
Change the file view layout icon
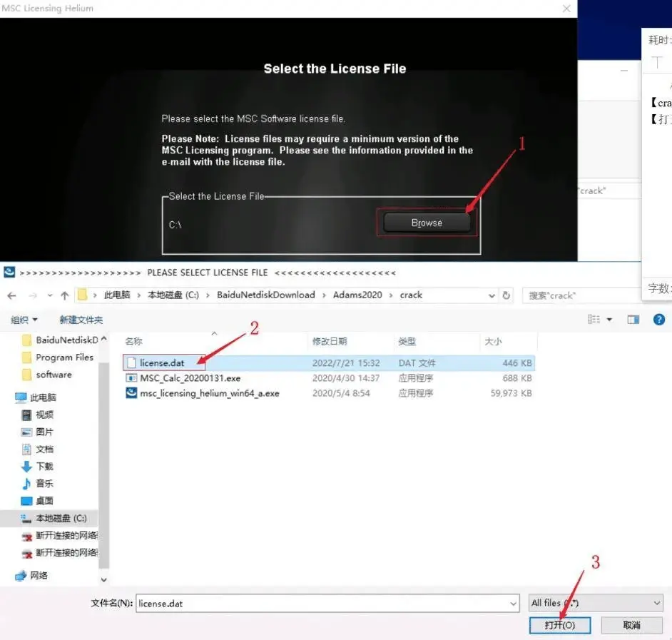(x=594, y=320)
